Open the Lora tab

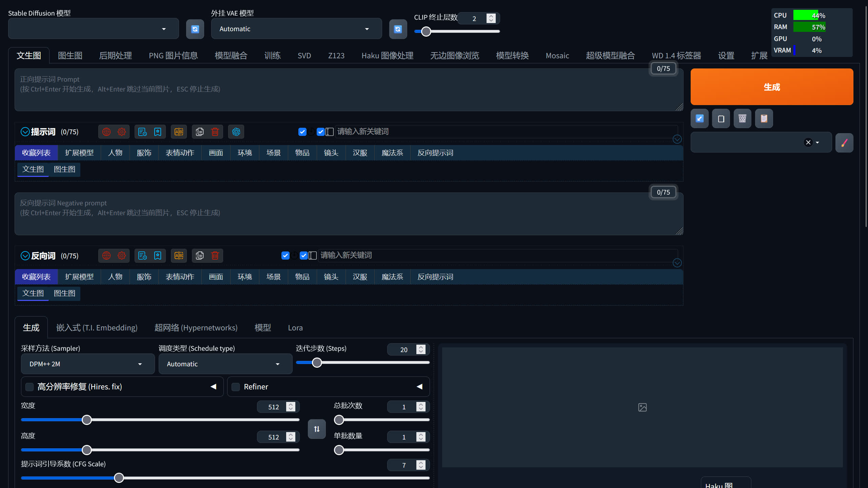(x=295, y=328)
